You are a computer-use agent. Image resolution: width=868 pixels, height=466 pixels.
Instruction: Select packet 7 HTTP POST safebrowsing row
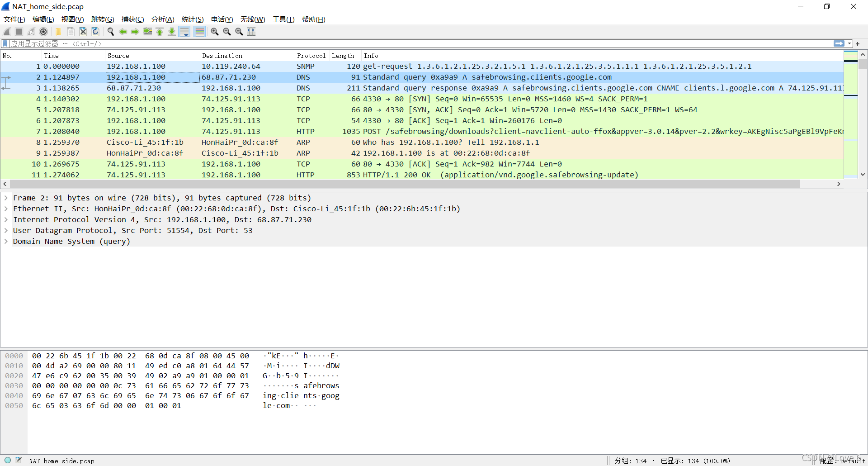click(x=422, y=131)
